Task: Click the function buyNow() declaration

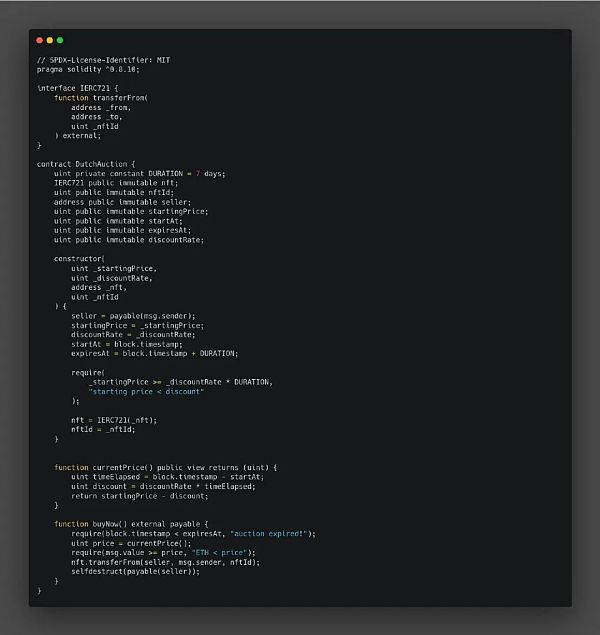Action: coord(131,524)
